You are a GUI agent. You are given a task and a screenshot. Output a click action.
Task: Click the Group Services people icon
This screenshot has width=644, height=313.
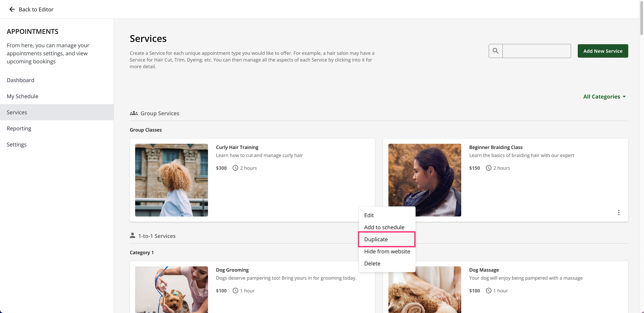click(x=134, y=113)
